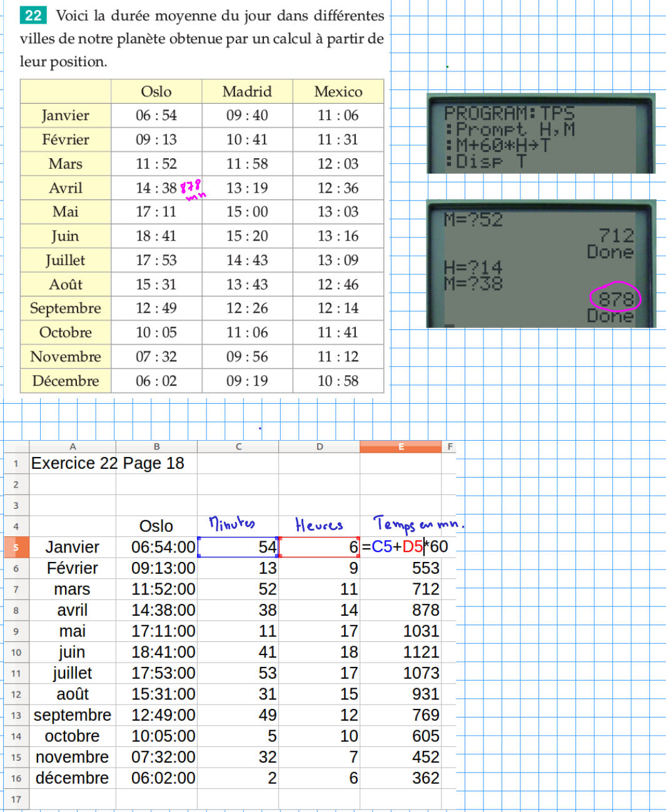Click the green exercise number 22 badge
The width and height of the screenshot is (666, 812).
33,16
